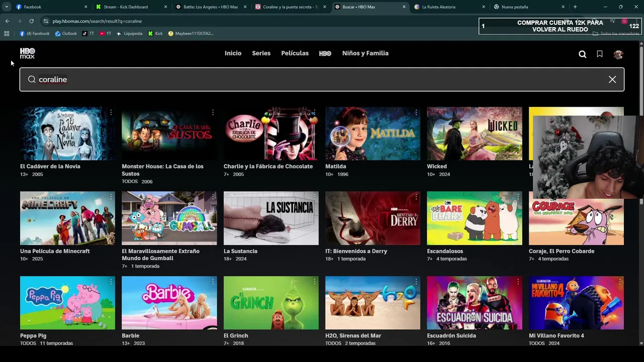Image resolution: width=644 pixels, height=362 pixels.
Task: Open Coraje, El Perro Cobarde thumbnail
Action: point(576,218)
